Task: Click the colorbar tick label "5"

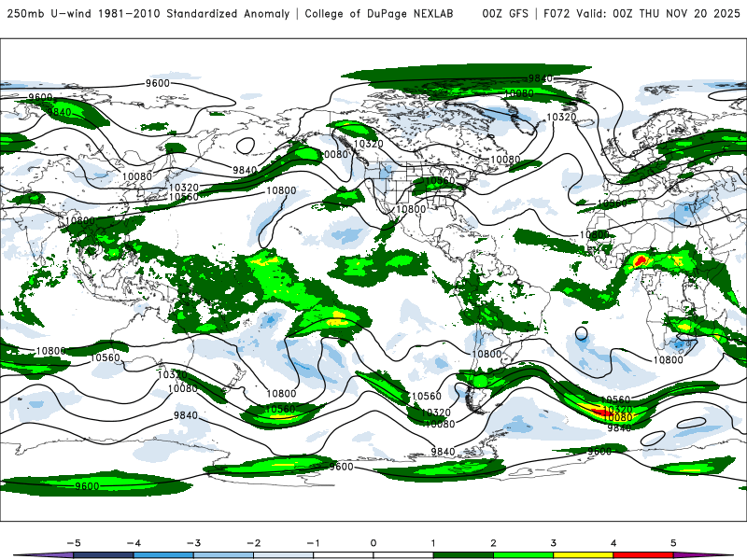Action: 673,543
